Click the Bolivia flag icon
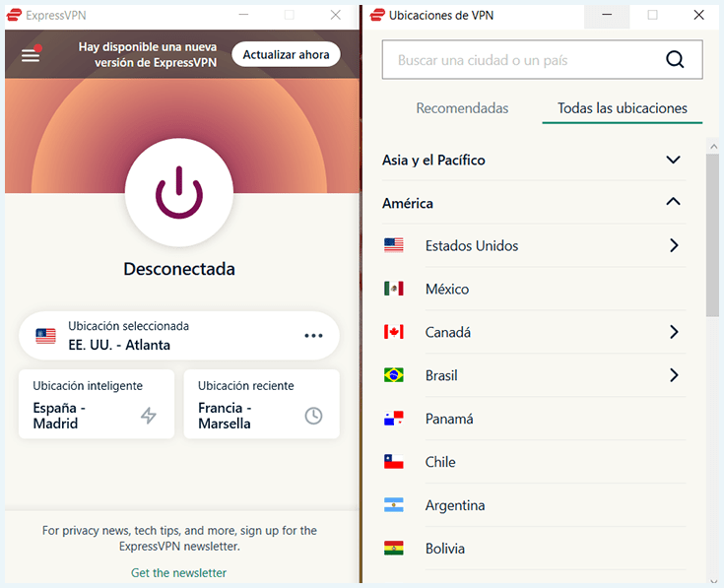The image size is (724, 588). (x=393, y=548)
